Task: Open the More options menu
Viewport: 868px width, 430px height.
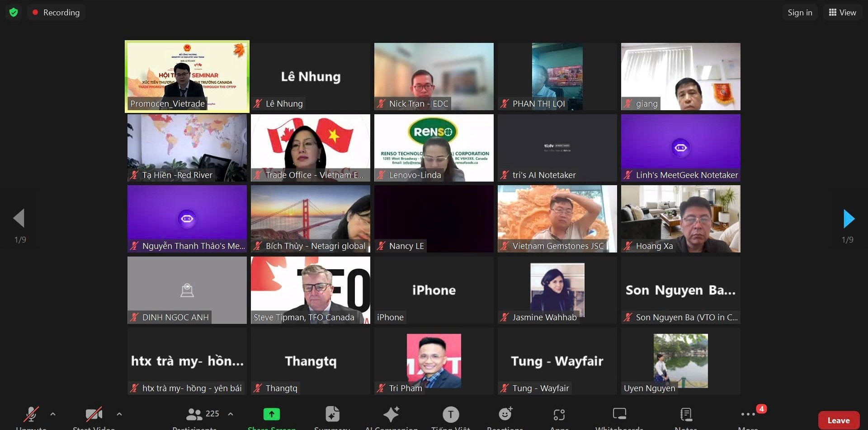Action: [748, 414]
